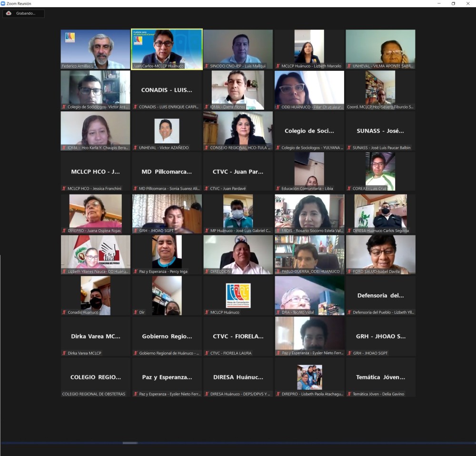
Task: Click the cloud recording icon
Action: [x=9, y=13]
